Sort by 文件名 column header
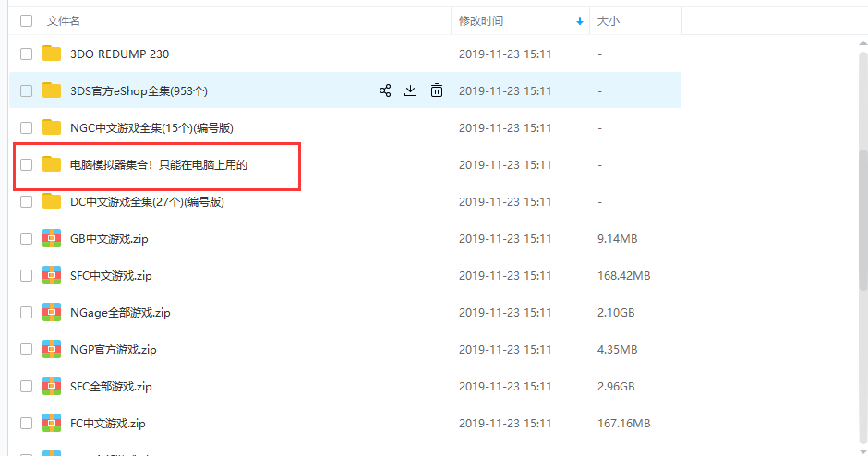Viewport: 868px width, 456px height. 63,21
